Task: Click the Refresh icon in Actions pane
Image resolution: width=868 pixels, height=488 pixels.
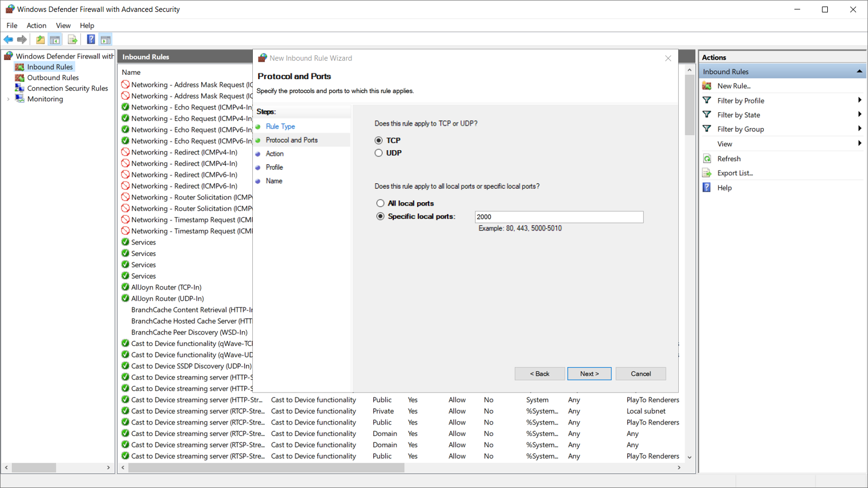Action: pos(707,158)
